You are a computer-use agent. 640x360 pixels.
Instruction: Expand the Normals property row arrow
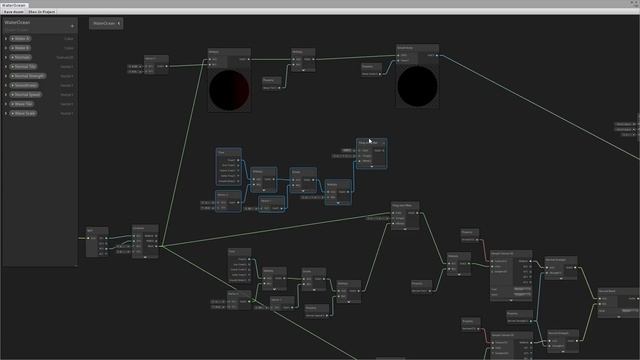[6, 58]
